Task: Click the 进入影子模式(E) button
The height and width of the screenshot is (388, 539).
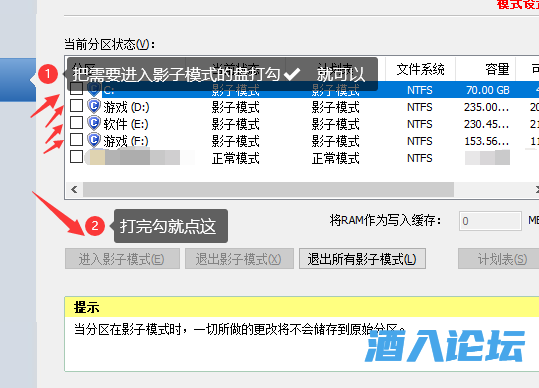Action: pyautogui.click(x=122, y=259)
